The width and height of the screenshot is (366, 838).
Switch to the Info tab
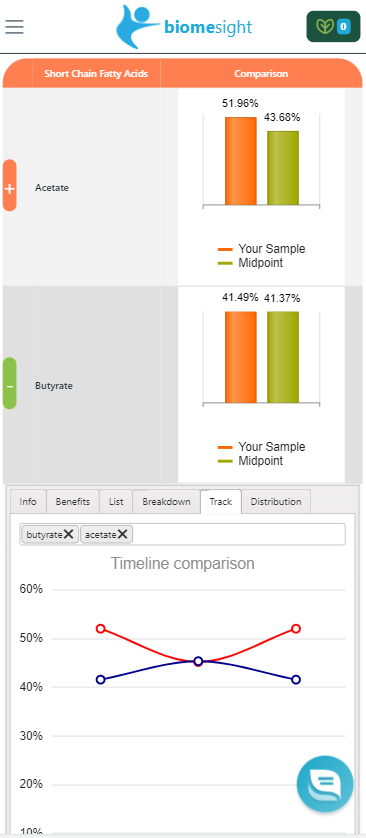click(x=28, y=502)
